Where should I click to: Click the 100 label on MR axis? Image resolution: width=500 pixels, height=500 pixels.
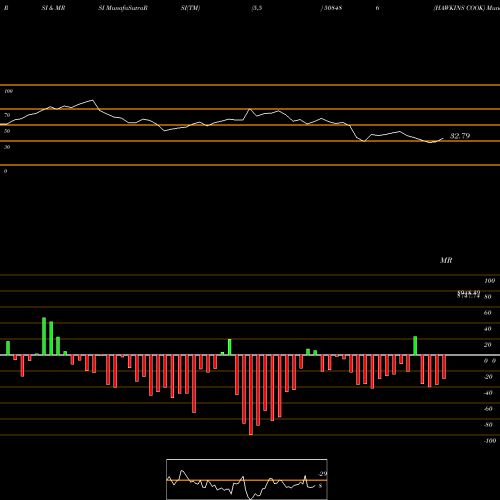coord(490,281)
